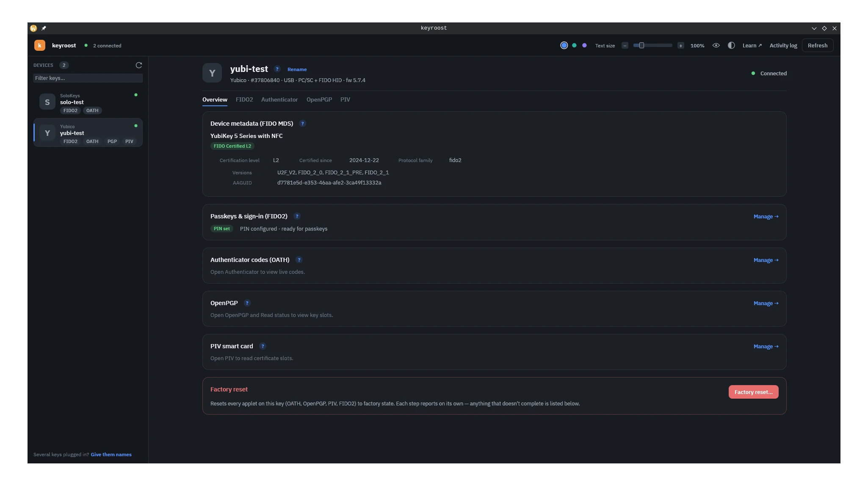Click the FIDO2 tag under solo-test
The width and height of the screenshot is (868, 496).
(70, 110)
